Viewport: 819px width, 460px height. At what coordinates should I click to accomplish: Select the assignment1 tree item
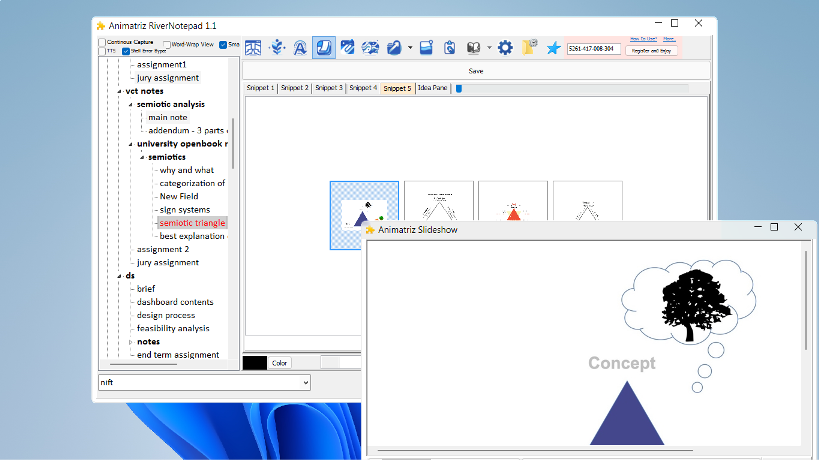(161, 65)
